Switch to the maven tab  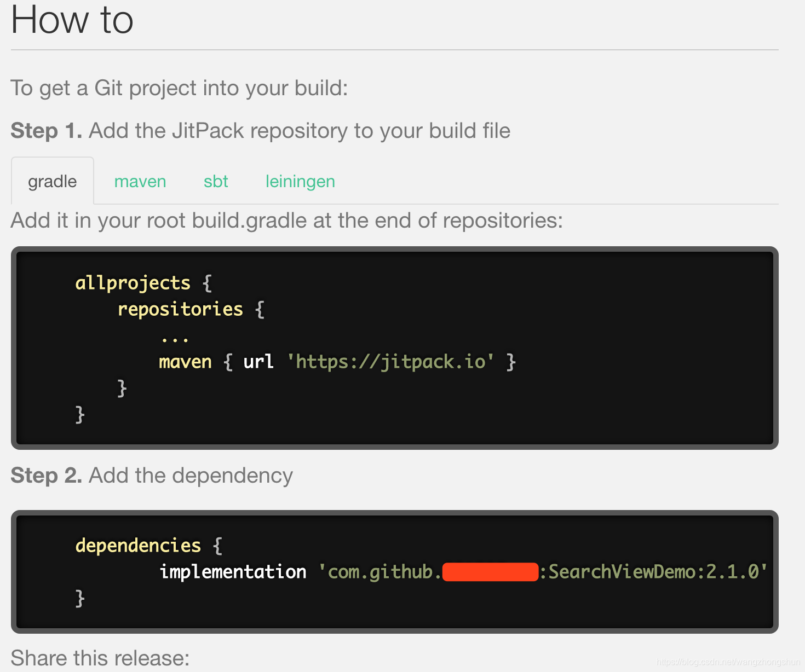click(x=140, y=181)
